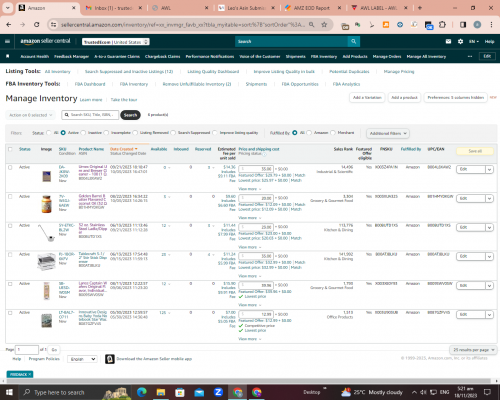Check the Stainless Steel Ladle row checkbox

click(x=10, y=226)
